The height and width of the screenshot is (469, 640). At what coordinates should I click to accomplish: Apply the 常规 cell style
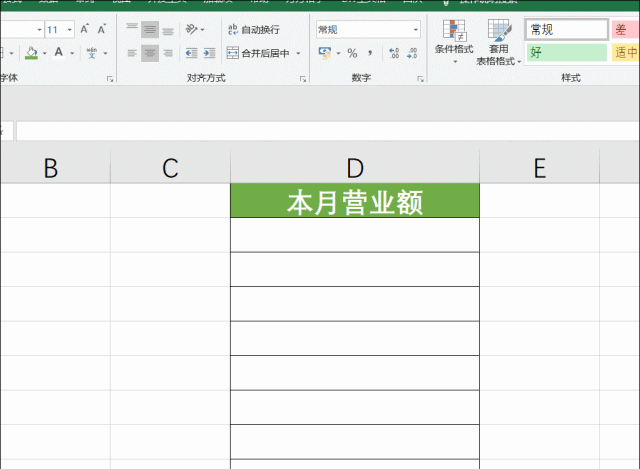(x=567, y=29)
